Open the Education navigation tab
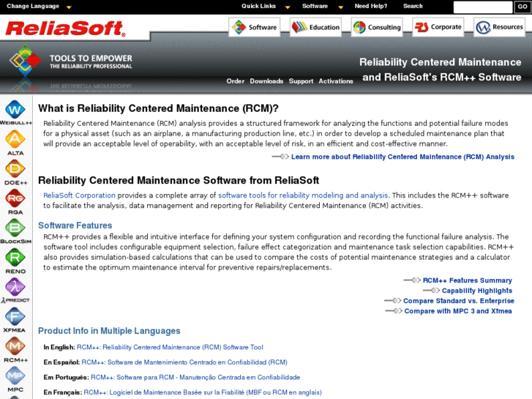The image size is (532, 399). tap(315, 27)
